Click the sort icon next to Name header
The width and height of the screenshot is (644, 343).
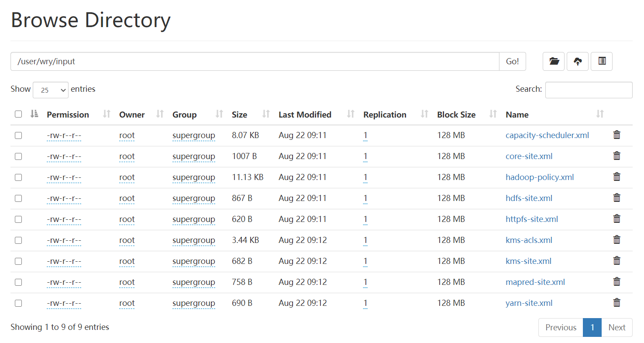tap(600, 114)
